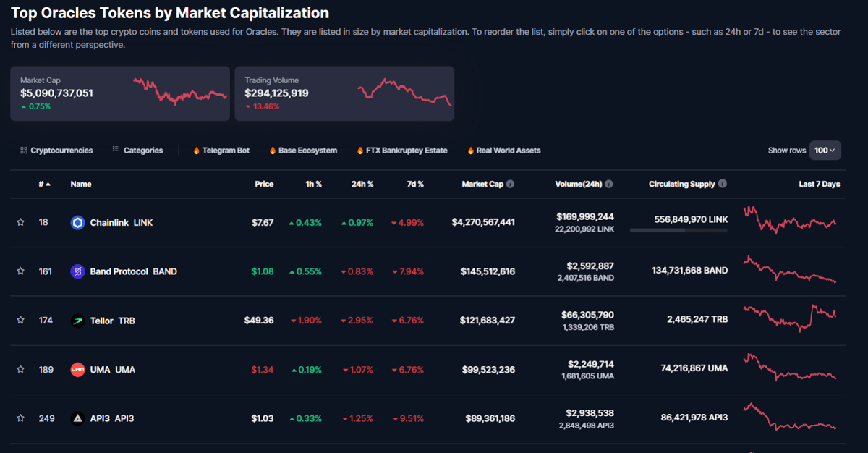
Task: Click Chainlink 7d change 4.99%
Action: pos(408,223)
